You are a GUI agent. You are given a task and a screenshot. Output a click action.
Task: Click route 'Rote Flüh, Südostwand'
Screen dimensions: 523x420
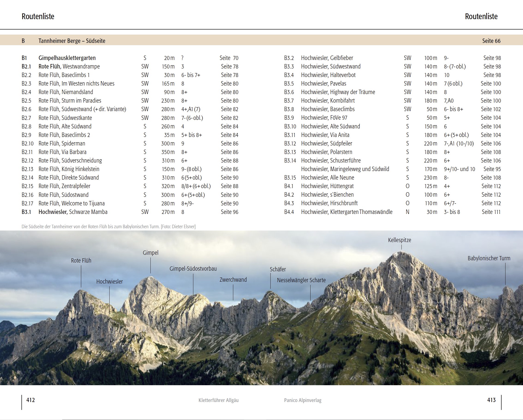(63, 195)
